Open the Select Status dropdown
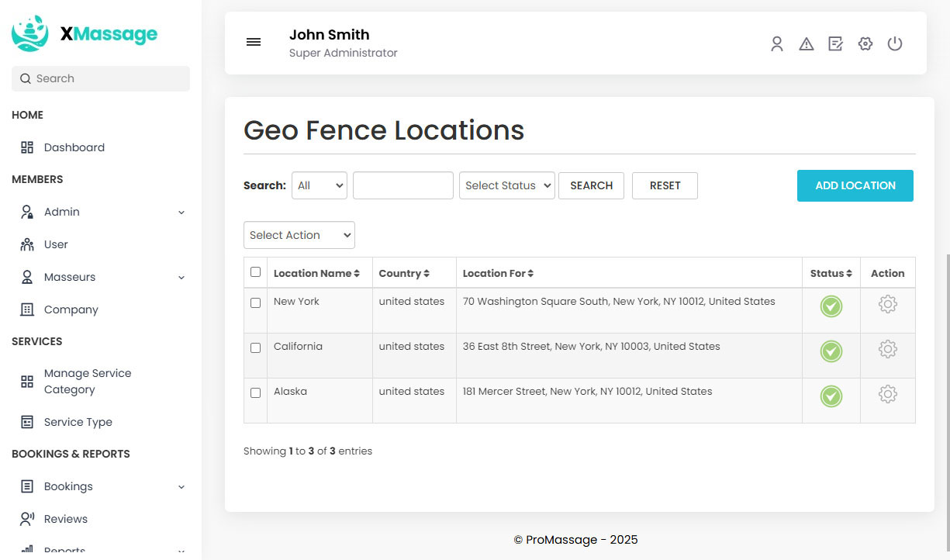950x560 pixels. [x=506, y=185]
